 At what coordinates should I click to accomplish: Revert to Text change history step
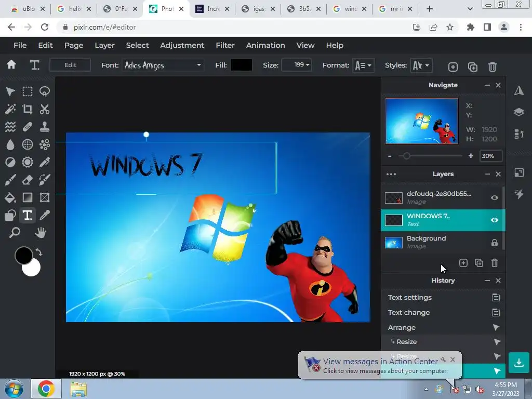(x=443, y=312)
